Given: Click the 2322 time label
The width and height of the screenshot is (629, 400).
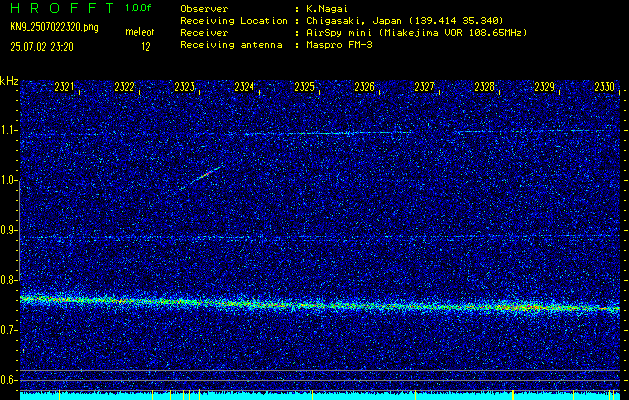Looking at the screenshot, I should coord(124,87).
